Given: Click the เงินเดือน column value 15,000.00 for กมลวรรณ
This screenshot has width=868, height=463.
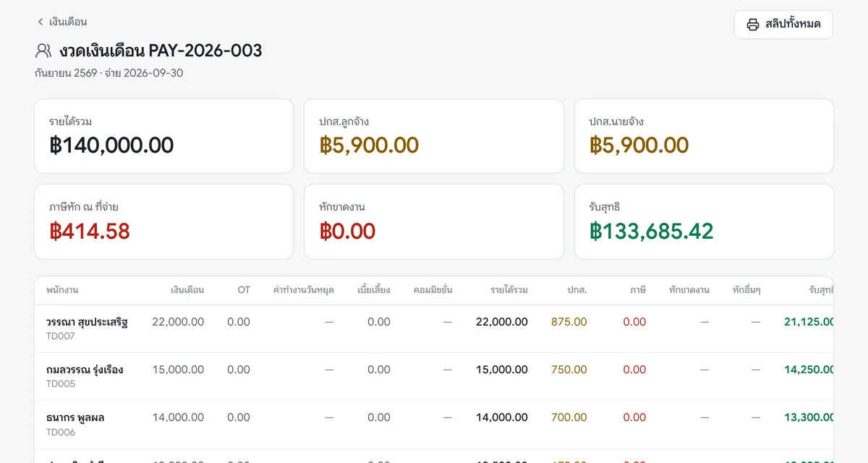Looking at the screenshot, I should 178,370.
